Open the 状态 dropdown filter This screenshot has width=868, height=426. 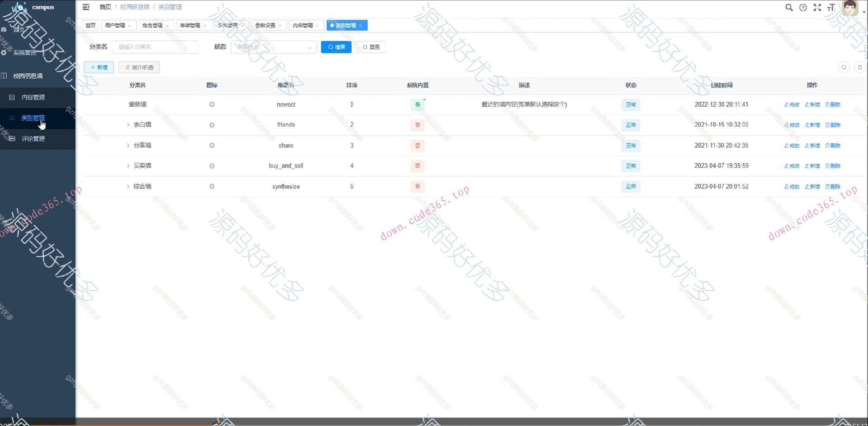tap(274, 47)
